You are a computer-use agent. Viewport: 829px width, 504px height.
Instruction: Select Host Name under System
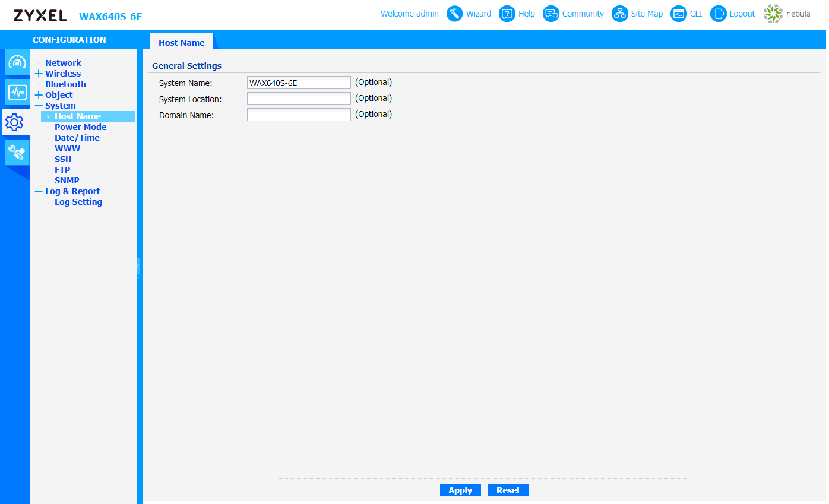point(78,116)
